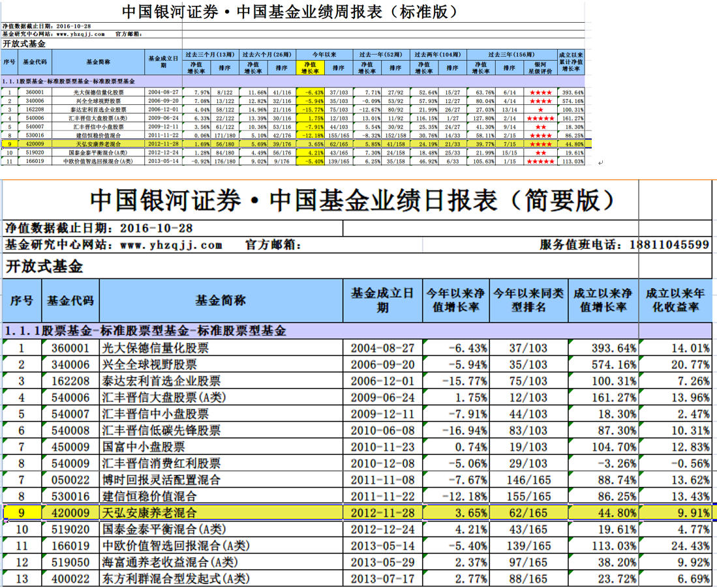Image resolution: width=717 pixels, height=588 pixels.
Task: Click the 过去六个月(26周) column header
Action: pyautogui.click(x=267, y=55)
